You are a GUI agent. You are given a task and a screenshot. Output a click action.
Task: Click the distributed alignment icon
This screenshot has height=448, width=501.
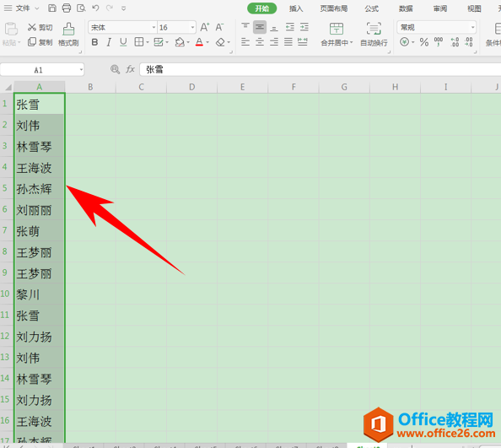[x=303, y=42]
